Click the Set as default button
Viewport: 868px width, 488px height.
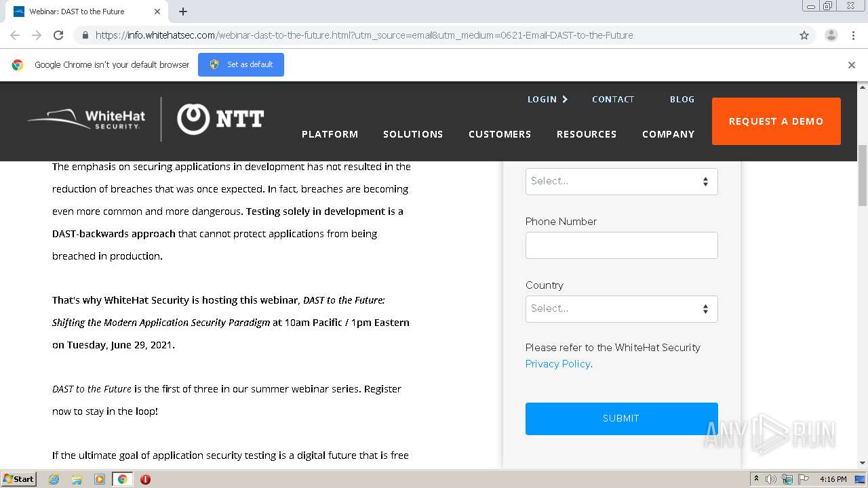(x=241, y=65)
